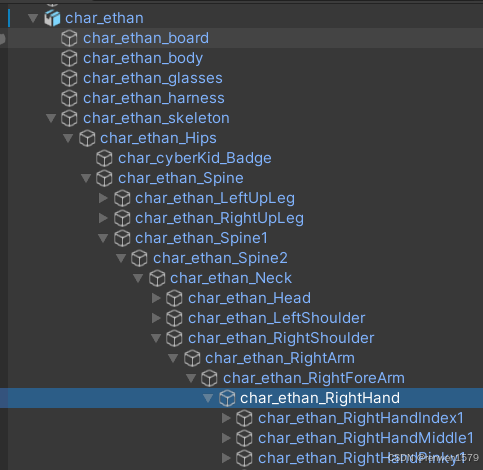Select char_ethan_glasses in the hierarchy
This screenshot has width=483, height=470.
click(153, 78)
